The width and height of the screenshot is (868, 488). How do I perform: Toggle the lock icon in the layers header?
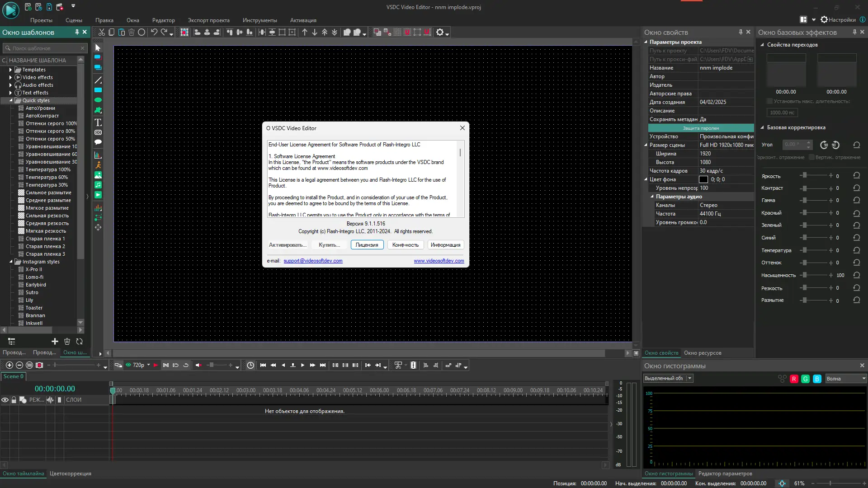click(x=14, y=400)
